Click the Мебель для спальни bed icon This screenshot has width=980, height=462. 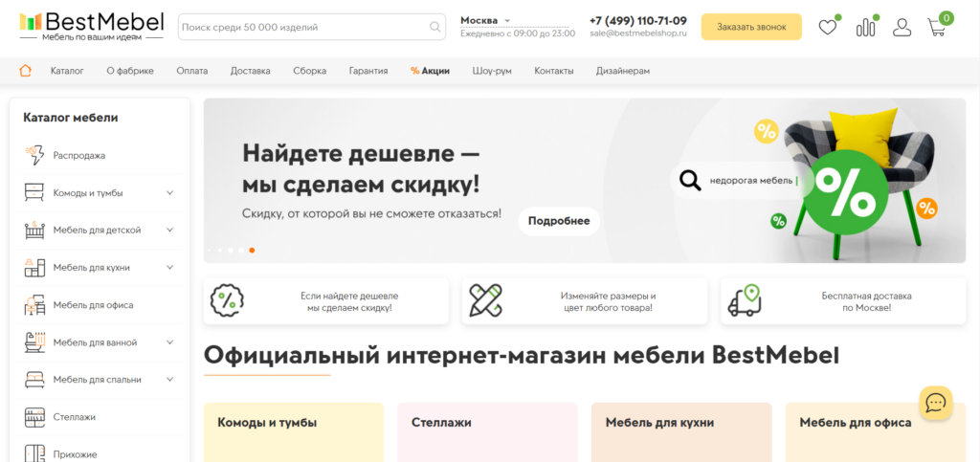point(34,380)
